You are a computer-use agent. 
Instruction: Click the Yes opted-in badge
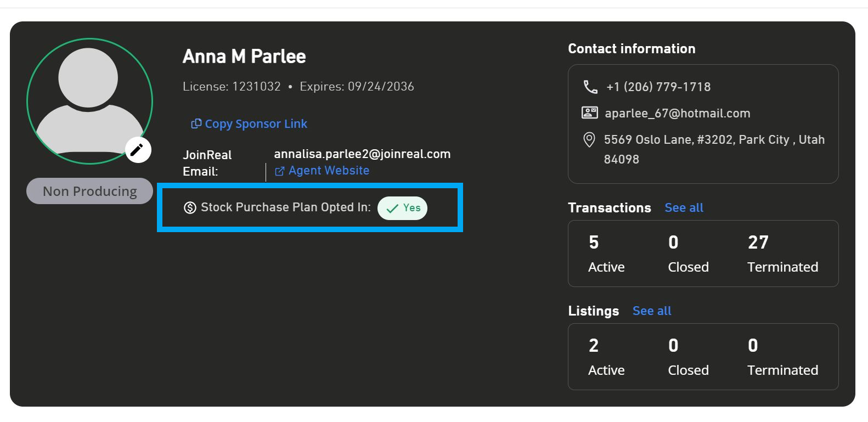(x=402, y=208)
